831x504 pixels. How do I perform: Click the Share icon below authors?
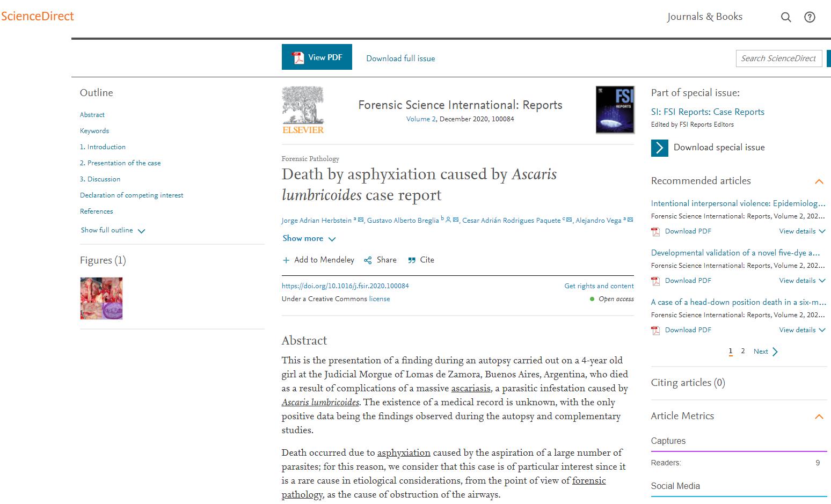(368, 260)
